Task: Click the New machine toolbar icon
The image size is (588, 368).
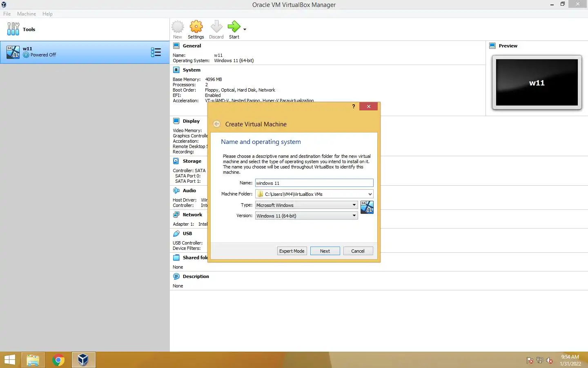Action: [178, 27]
